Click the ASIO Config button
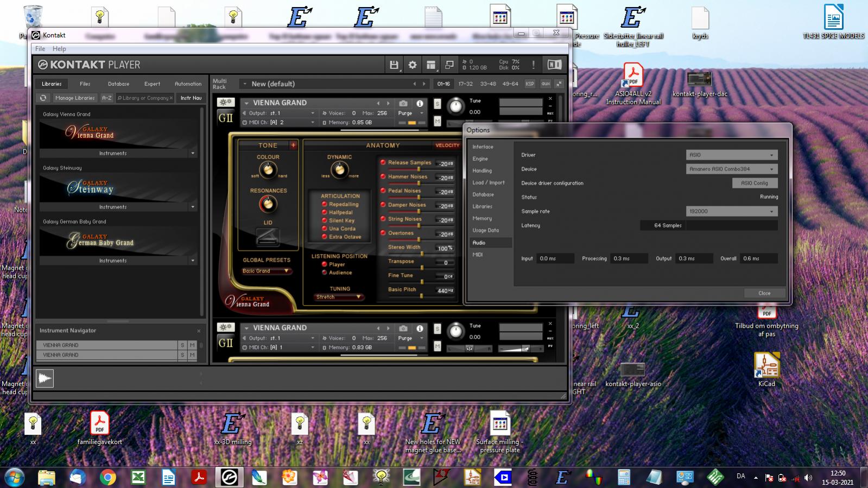Viewport: 868px width, 488px height. 755,183
